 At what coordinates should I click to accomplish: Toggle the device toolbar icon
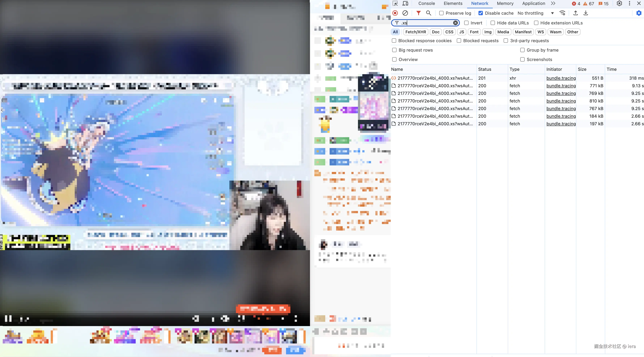405,3
